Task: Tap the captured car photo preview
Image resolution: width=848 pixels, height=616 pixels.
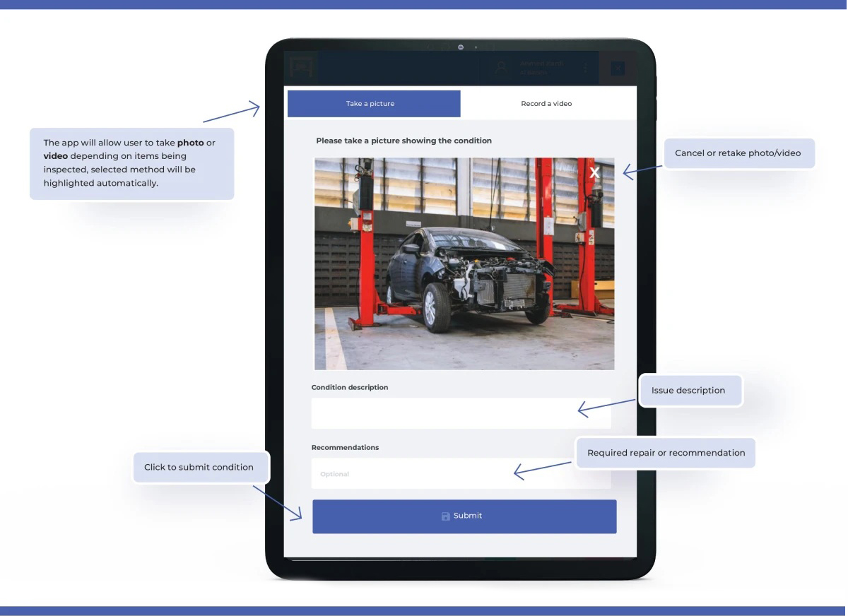Action: point(464,268)
